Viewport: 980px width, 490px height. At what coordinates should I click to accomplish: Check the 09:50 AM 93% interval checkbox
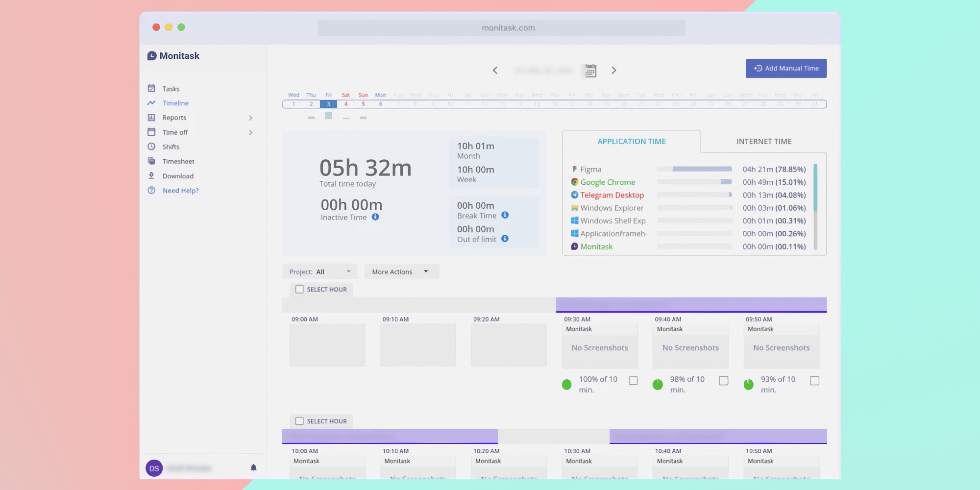coord(814,381)
